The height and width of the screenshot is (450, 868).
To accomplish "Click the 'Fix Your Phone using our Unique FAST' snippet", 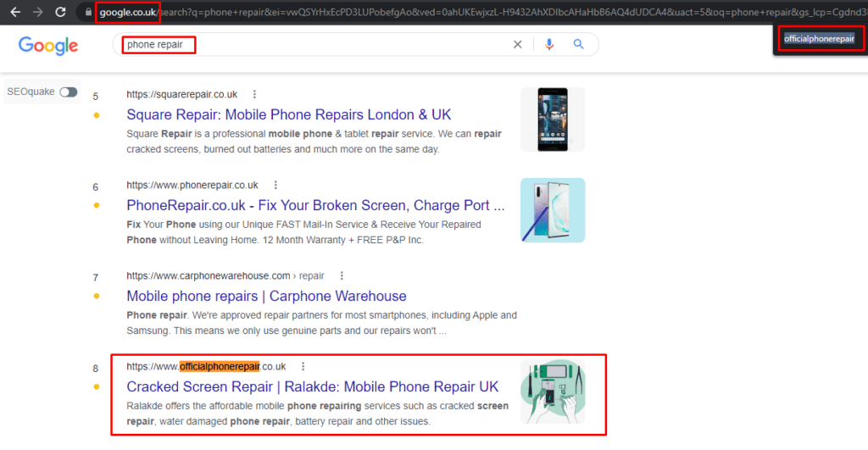I will tap(304, 232).
